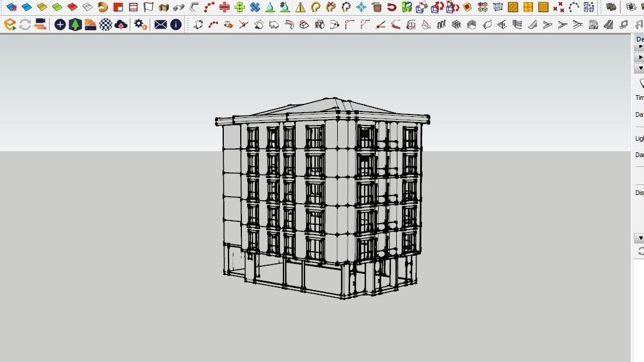Click the brown cube icon
This screenshot has width=644, height=362.
click(376, 7)
